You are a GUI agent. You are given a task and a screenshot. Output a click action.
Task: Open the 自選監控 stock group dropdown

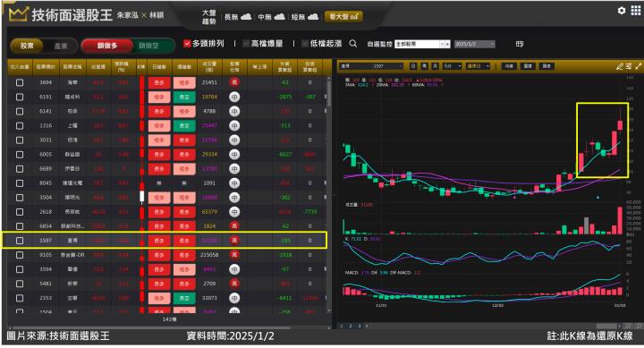[x=422, y=44]
